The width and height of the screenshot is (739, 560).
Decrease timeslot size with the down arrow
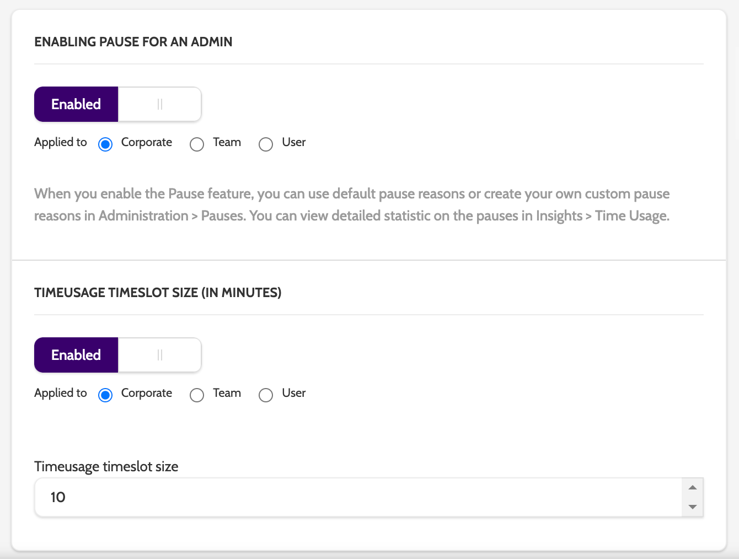(693, 507)
